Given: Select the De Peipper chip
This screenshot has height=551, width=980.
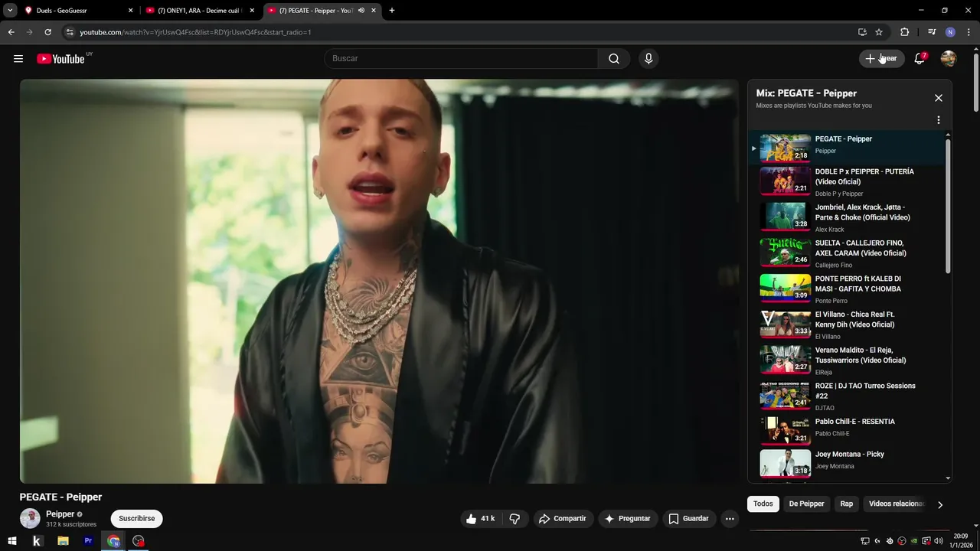Looking at the screenshot, I should (807, 504).
